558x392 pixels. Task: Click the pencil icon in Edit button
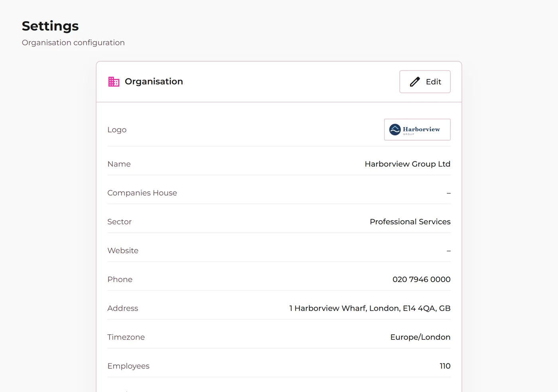pyautogui.click(x=415, y=82)
